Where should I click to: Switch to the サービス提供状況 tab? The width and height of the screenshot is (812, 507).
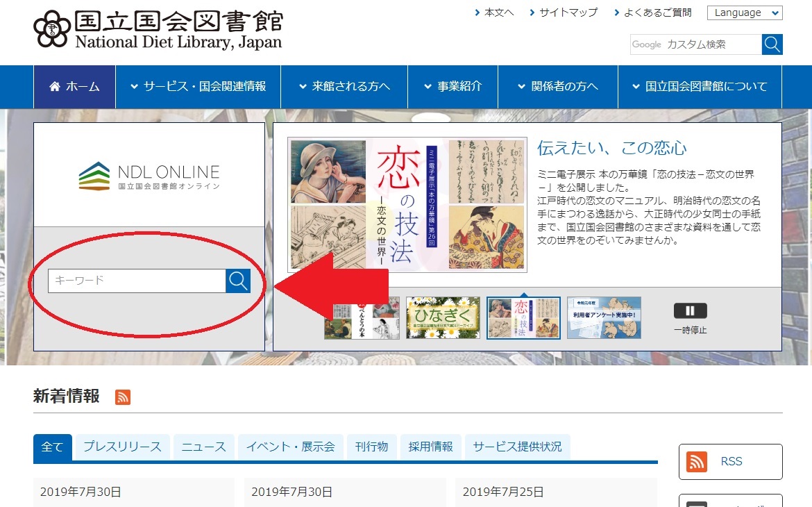tap(517, 447)
